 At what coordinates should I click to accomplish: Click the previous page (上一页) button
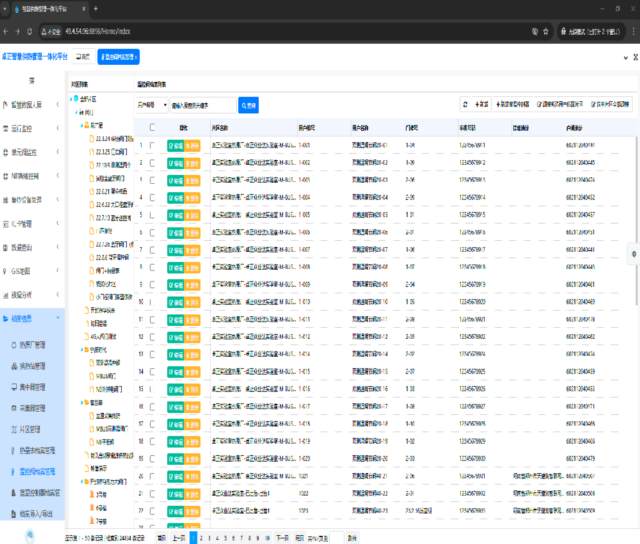[179, 538]
